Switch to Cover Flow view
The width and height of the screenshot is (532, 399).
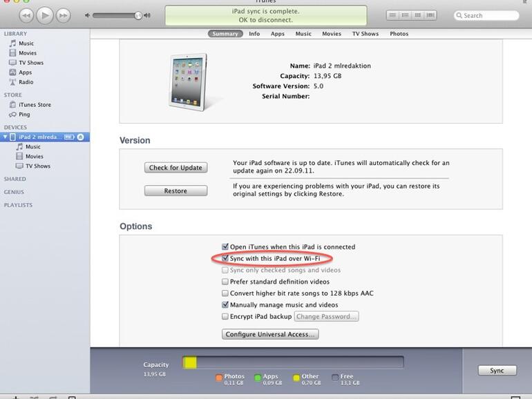(x=430, y=15)
